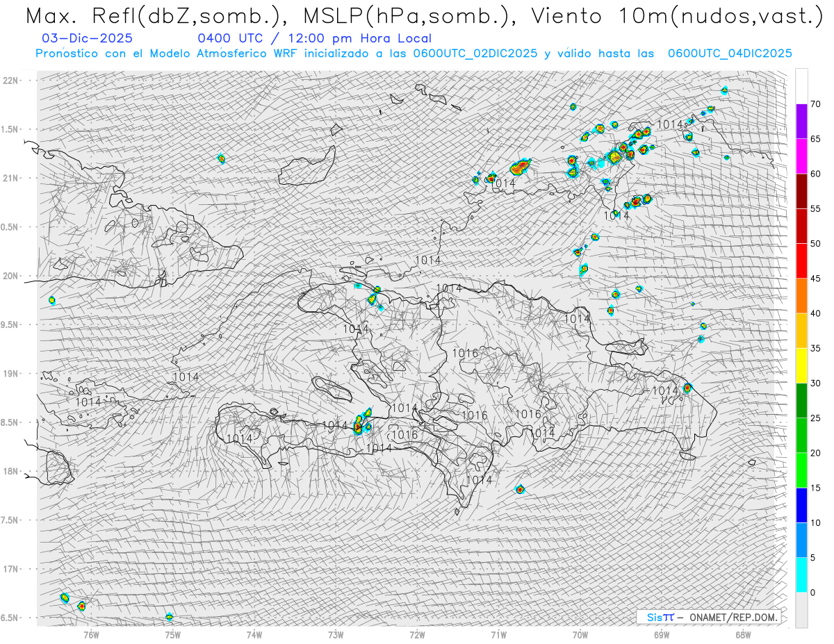Viewport: 834px width, 644px height.
Task: Select the colorbar value '40'
Action: click(815, 313)
